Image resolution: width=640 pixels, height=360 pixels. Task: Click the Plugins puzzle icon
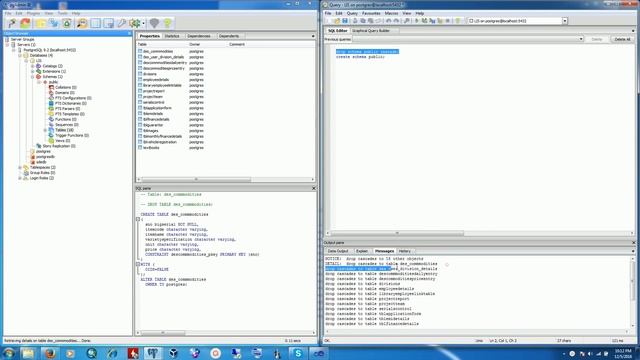point(134,23)
